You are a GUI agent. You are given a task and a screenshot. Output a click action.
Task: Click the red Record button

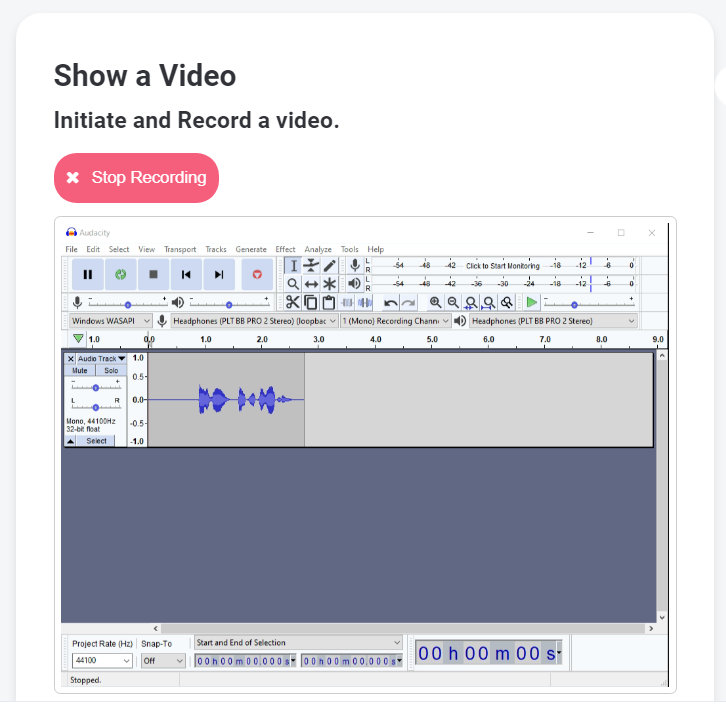[257, 275]
